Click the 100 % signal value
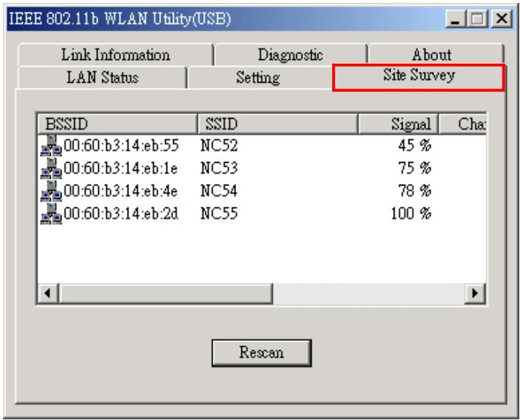The width and height of the screenshot is (520, 420). [x=411, y=213]
